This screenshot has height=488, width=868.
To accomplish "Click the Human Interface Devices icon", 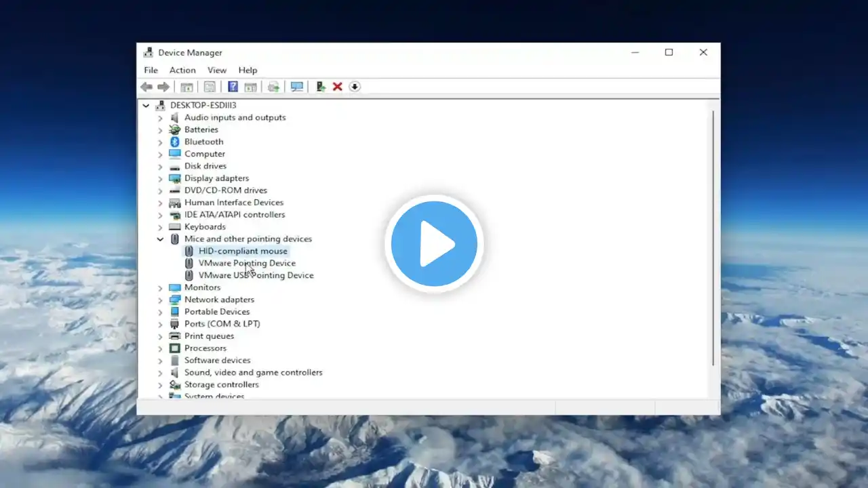I will (x=175, y=203).
